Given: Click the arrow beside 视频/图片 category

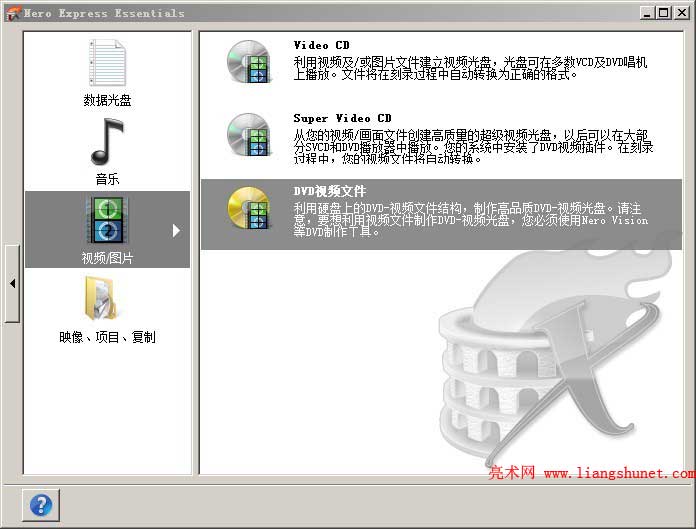Looking at the screenshot, I should pos(176,230).
